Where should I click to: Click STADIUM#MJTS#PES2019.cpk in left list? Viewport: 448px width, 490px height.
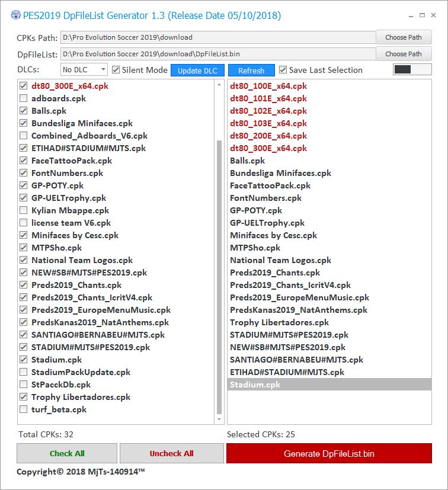point(91,347)
